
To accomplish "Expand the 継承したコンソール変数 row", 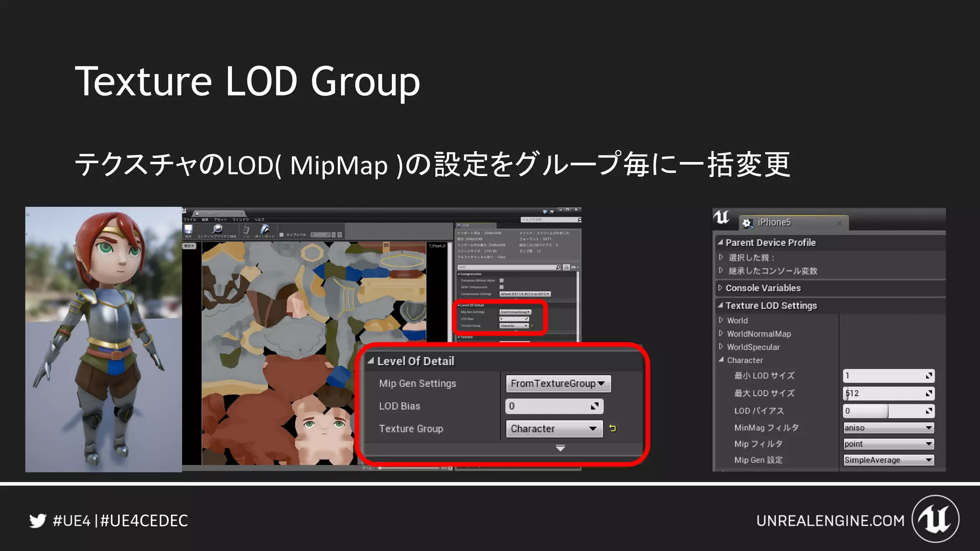I will 721,271.
